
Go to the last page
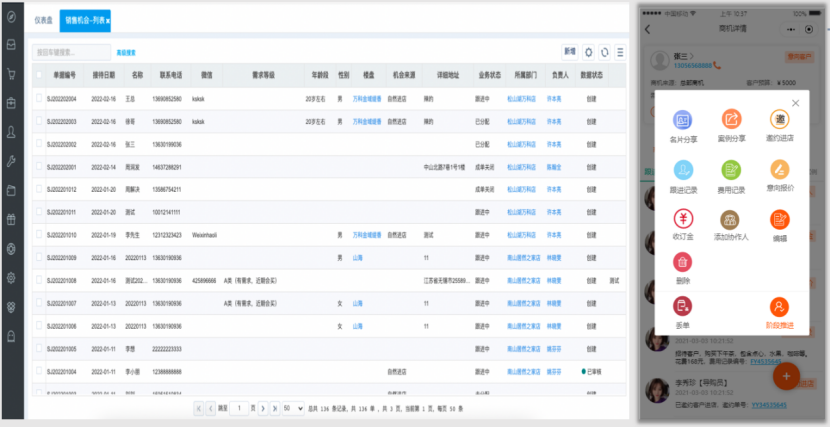pos(275,408)
